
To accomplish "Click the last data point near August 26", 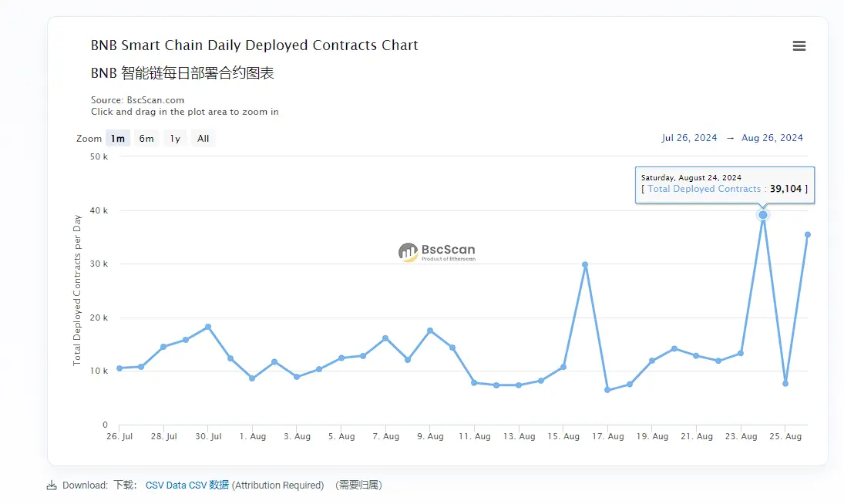I will click(808, 234).
